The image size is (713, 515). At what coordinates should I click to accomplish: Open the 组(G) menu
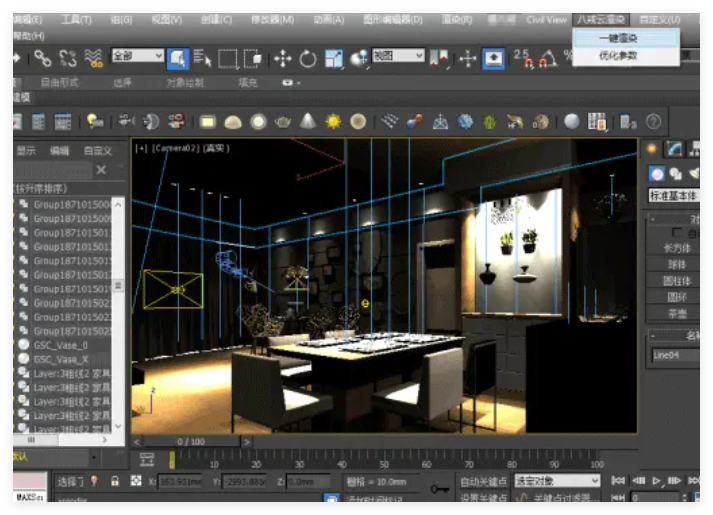pyautogui.click(x=121, y=20)
